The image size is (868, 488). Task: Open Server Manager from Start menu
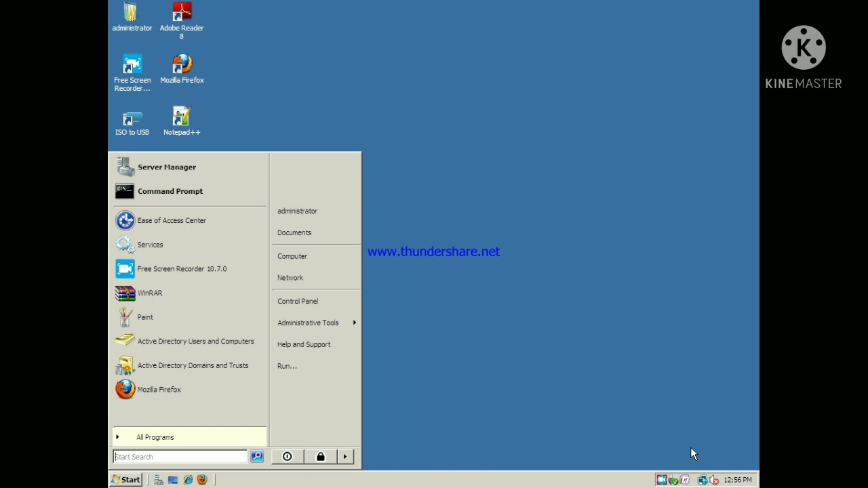click(190, 167)
